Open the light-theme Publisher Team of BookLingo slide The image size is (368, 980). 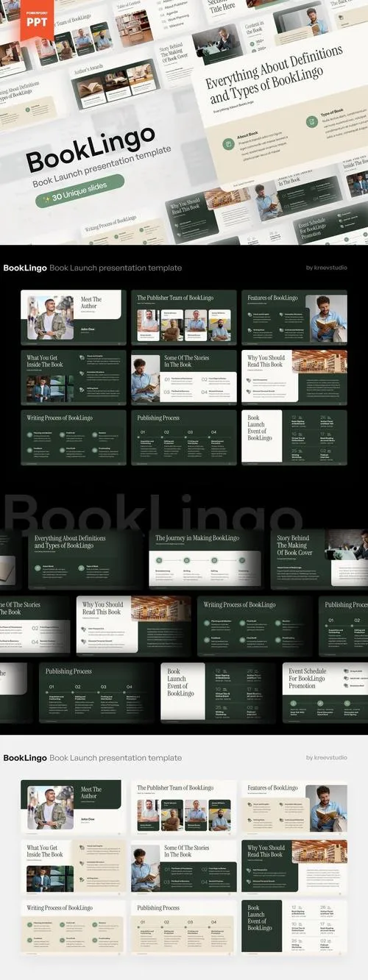(x=184, y=808)
